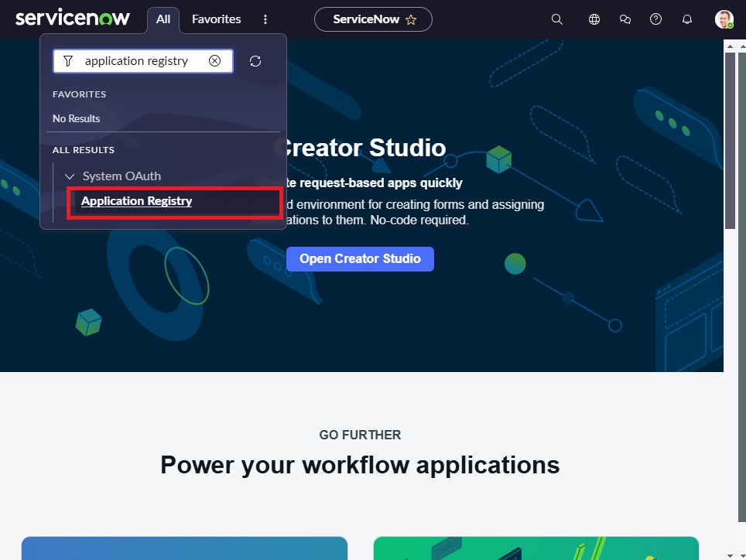Click the 'GO FURTHER' section label

coord(360,435)
